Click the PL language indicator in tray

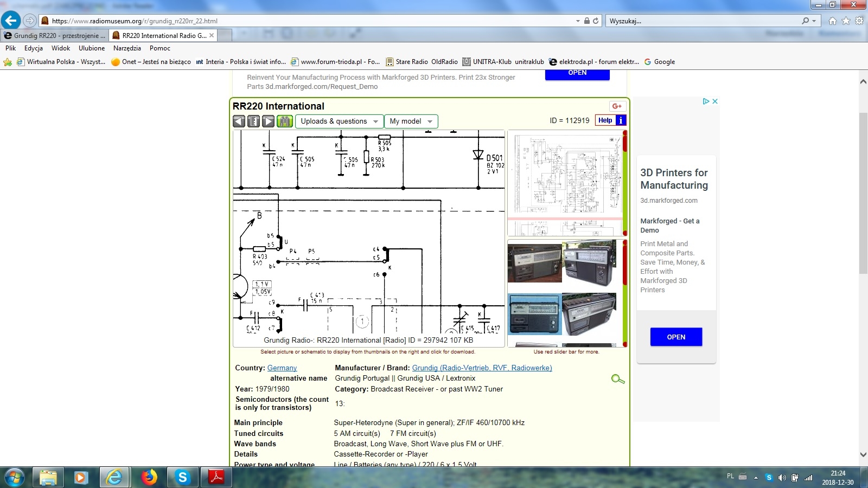(730, 476)
